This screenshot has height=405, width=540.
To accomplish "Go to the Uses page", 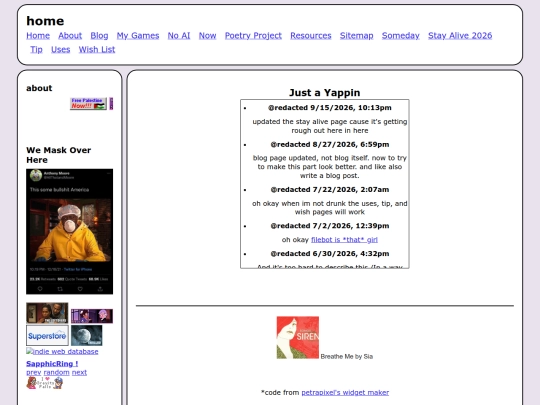I will [61, 50].
